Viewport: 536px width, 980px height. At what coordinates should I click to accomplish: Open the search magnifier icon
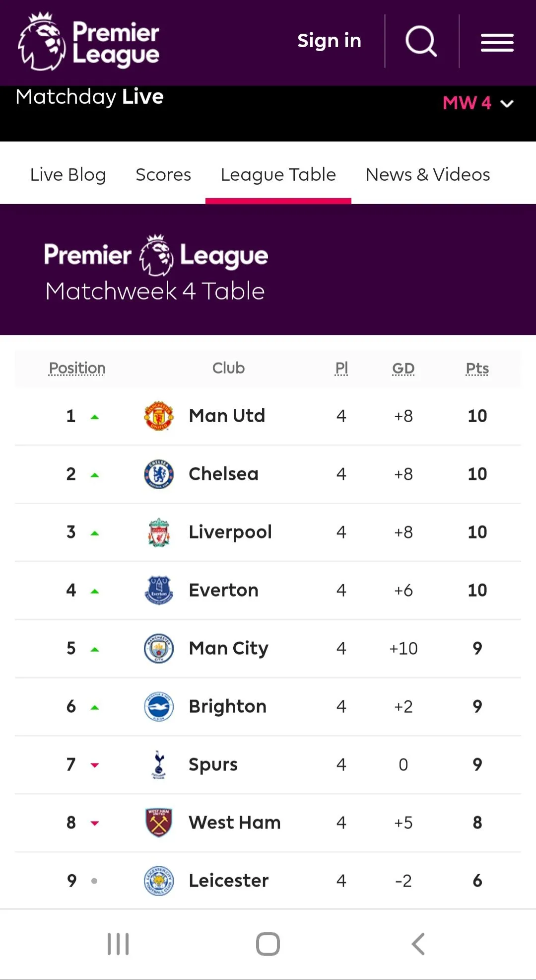[x=421, y=41]
